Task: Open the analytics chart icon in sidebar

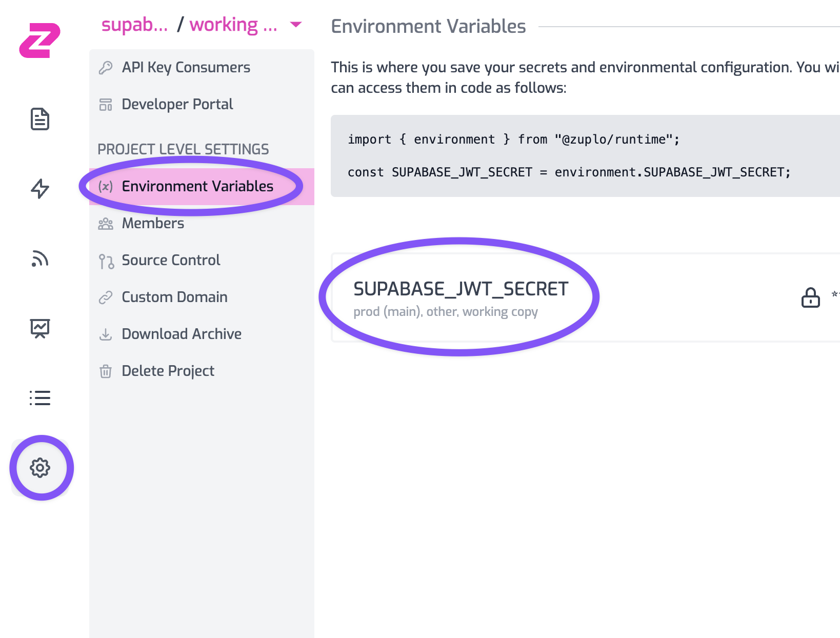Action: pos(39,328)
